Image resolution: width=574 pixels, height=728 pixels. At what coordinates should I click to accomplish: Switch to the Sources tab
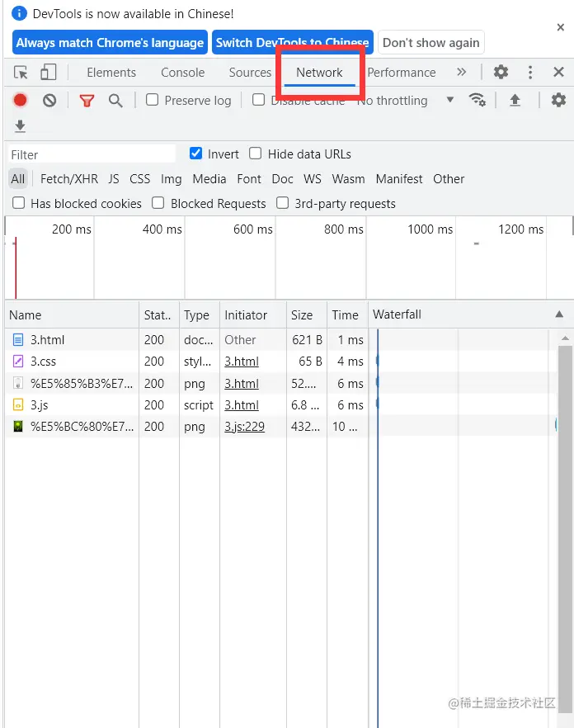(250, 73)
